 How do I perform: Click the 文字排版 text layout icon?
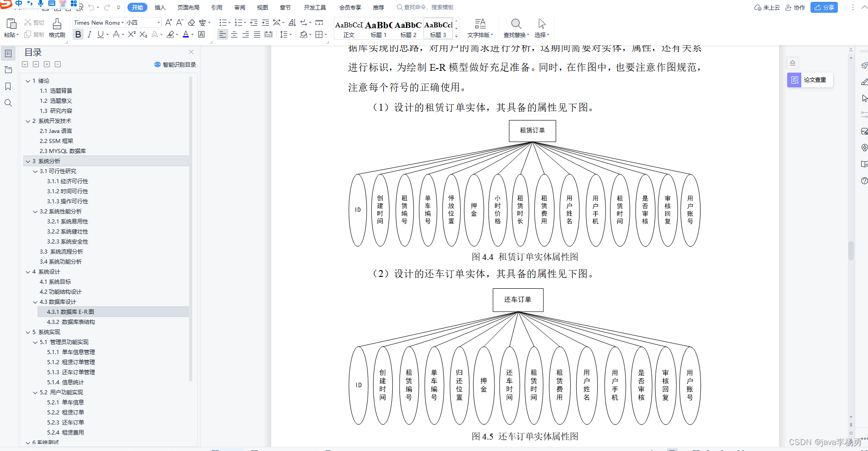point(480,24)
